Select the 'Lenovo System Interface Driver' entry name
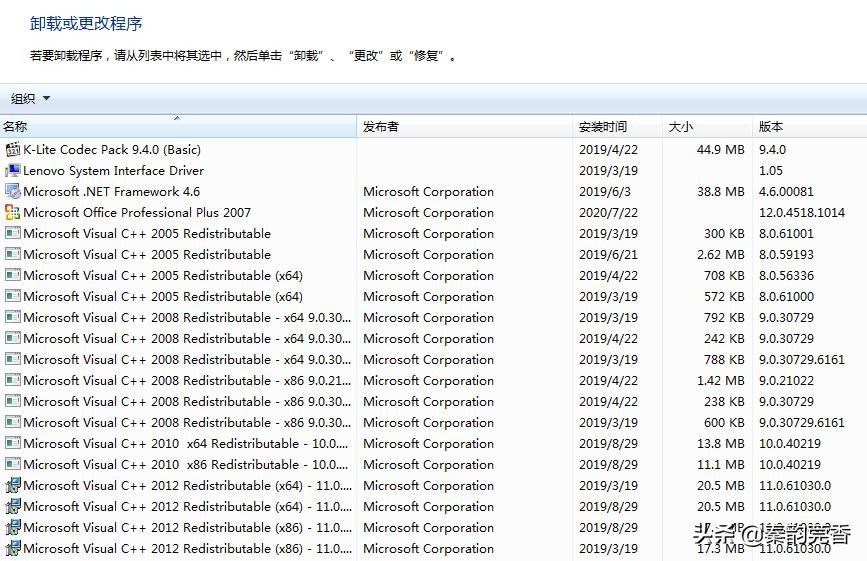 (113, 170)
